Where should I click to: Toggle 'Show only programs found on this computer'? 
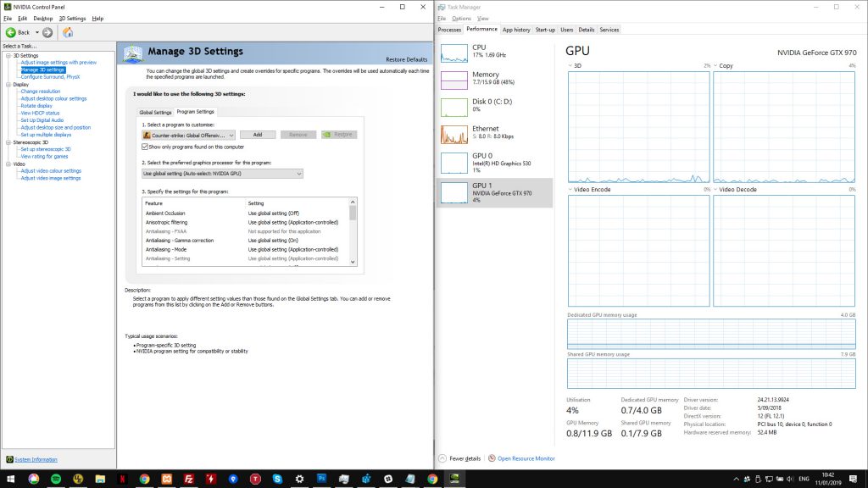145,147
